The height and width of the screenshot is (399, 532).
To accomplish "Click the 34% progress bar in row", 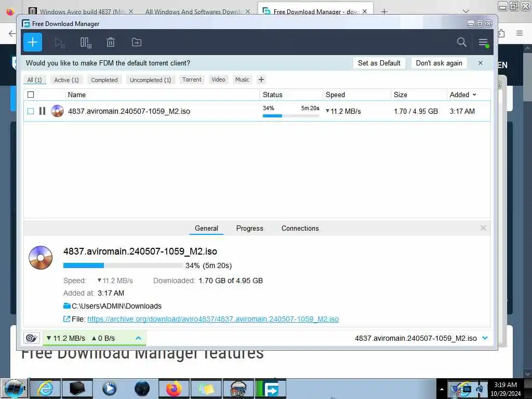I will [x=291, y=116].
